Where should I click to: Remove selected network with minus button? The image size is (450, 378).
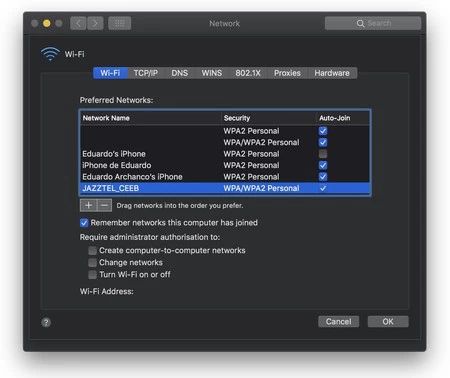[x=104, y=205]
